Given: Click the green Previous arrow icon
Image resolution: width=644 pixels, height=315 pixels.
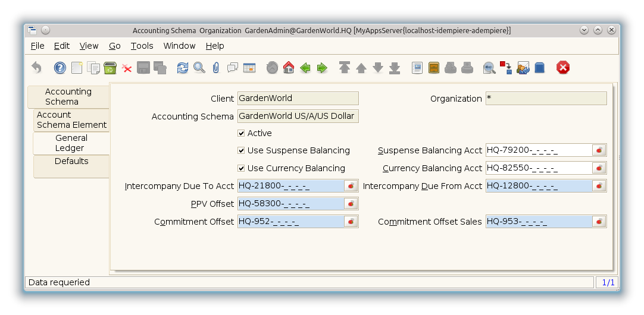Looking at the screenshot, I should (305, 68).
